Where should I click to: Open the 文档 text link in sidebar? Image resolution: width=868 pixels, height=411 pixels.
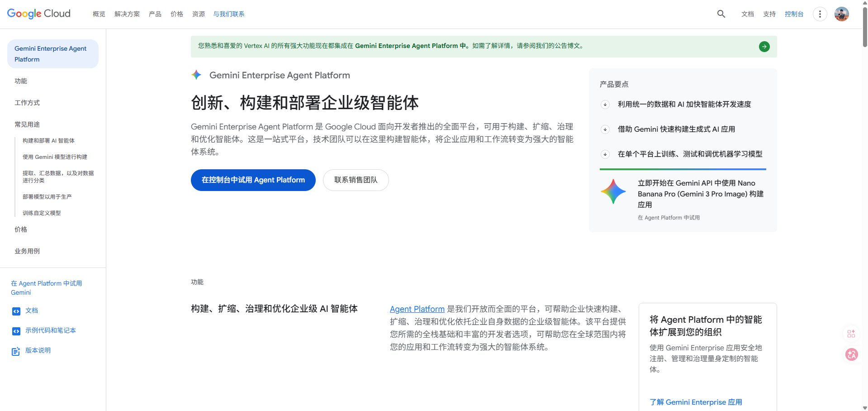pyautogui.click(x=32, y=311)
